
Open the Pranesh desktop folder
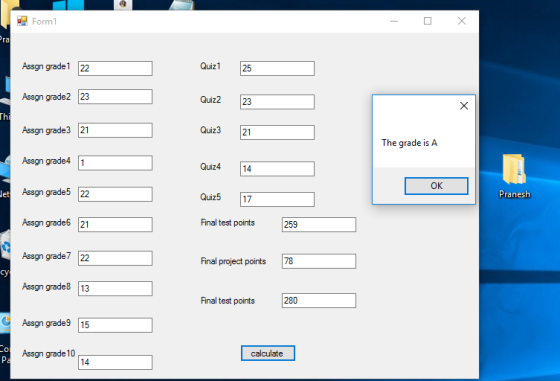coord(514,176)
